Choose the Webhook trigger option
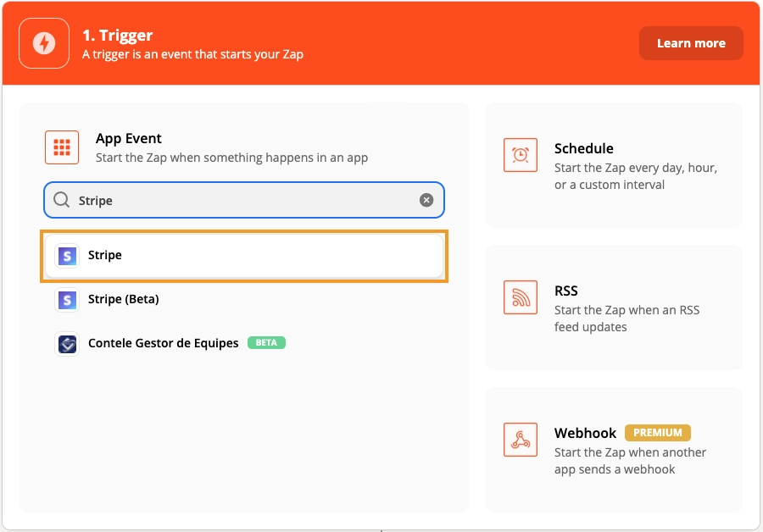 click(614, 450)
